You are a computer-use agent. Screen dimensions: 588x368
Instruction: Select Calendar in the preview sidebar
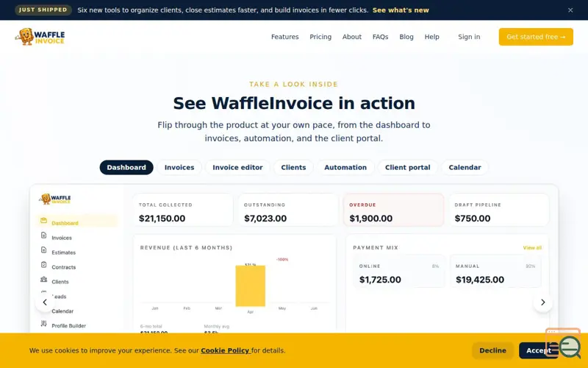(x=62, y=311)
